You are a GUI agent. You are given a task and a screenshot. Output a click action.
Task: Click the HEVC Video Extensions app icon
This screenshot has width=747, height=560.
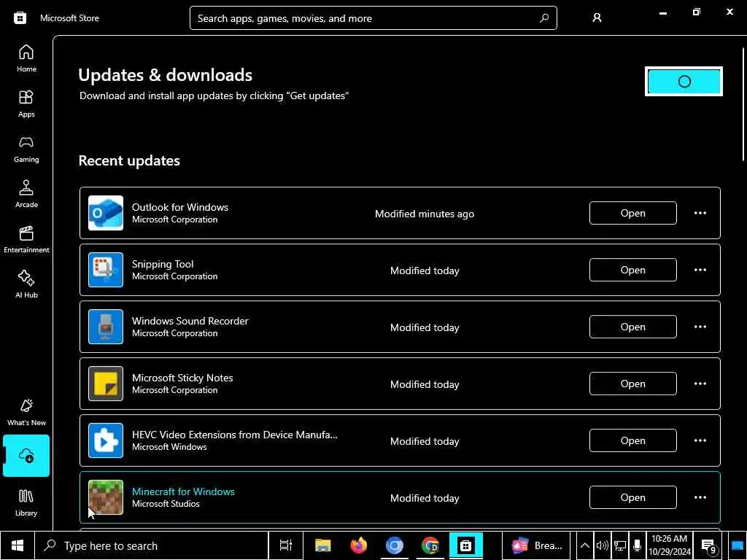point(106,440)
